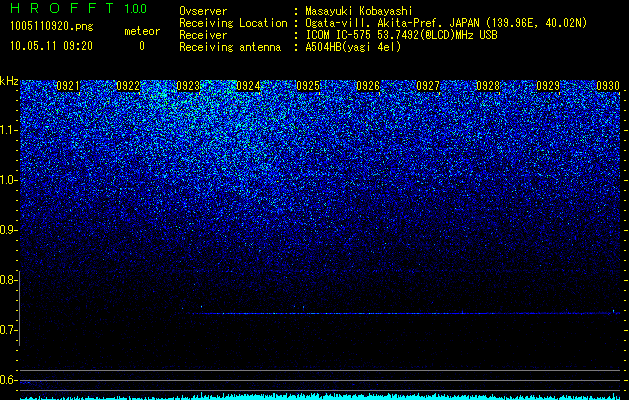This screenshot has width=629, height=400.
Task: Select the ICOM IC-575 receiver details
Action: (x=401, y=35)
